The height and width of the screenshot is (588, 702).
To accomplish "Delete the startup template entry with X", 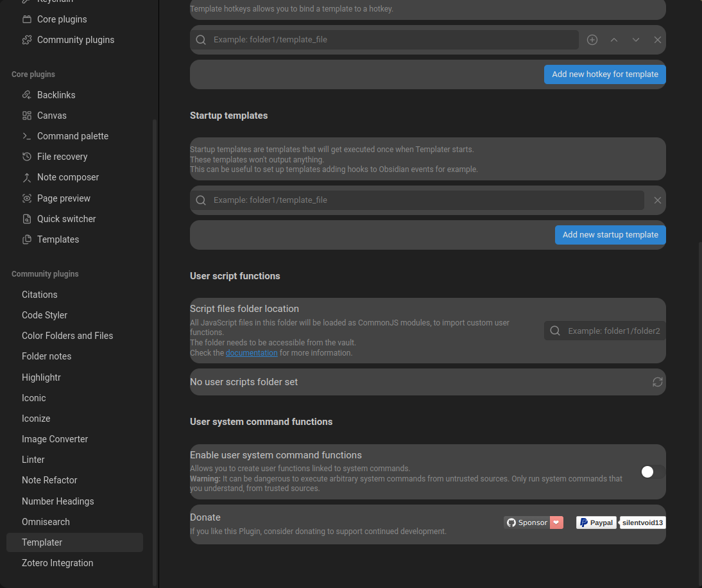I will [658, 200].
